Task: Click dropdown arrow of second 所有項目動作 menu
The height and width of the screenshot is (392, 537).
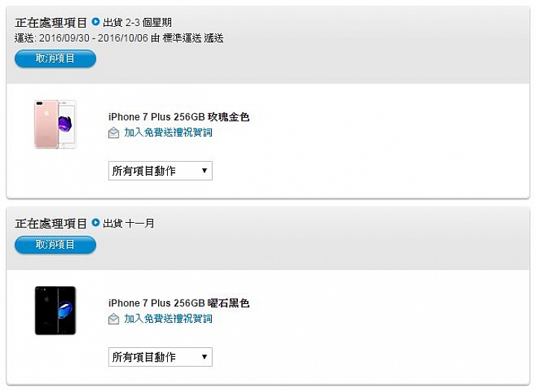Action: click(x=204, y=357)
